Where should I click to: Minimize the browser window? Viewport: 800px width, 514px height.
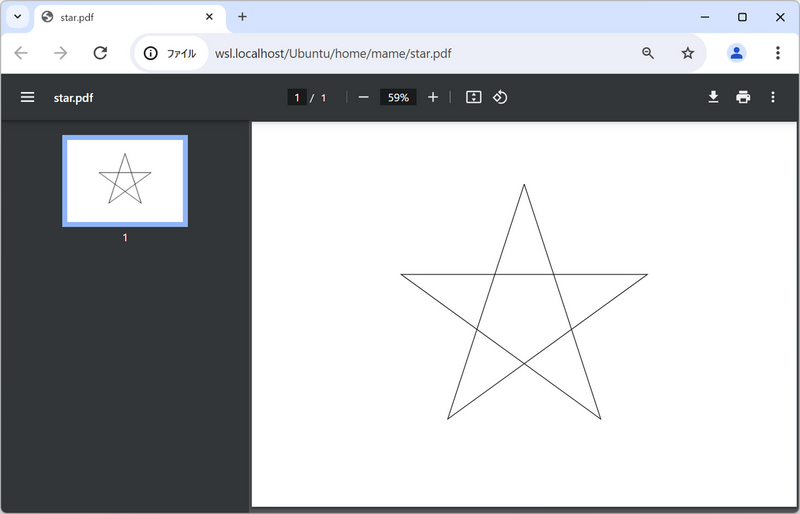[x=705, y=17]
